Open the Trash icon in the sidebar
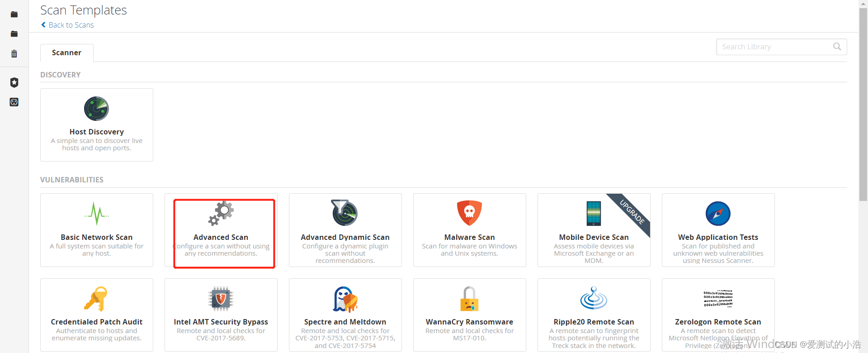This screenshot has width=868, height=353. (x=14, y=54)
